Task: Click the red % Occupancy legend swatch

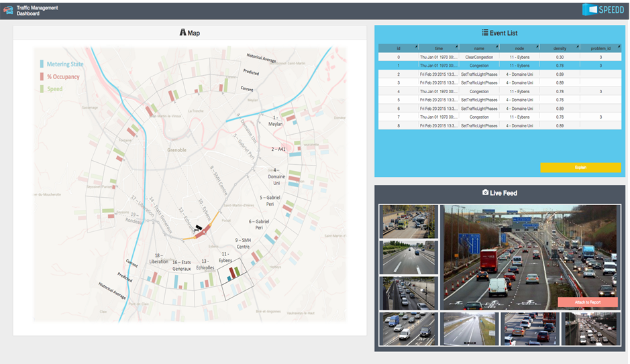Action: point(42,76)
